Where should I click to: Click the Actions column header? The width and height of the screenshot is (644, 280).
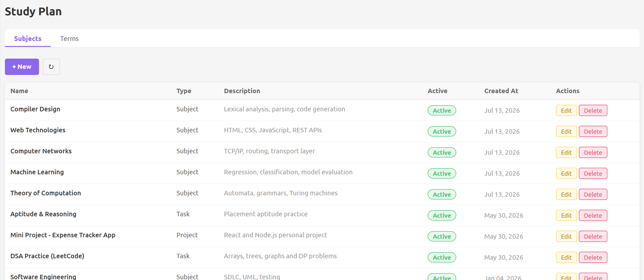(568, 91)
